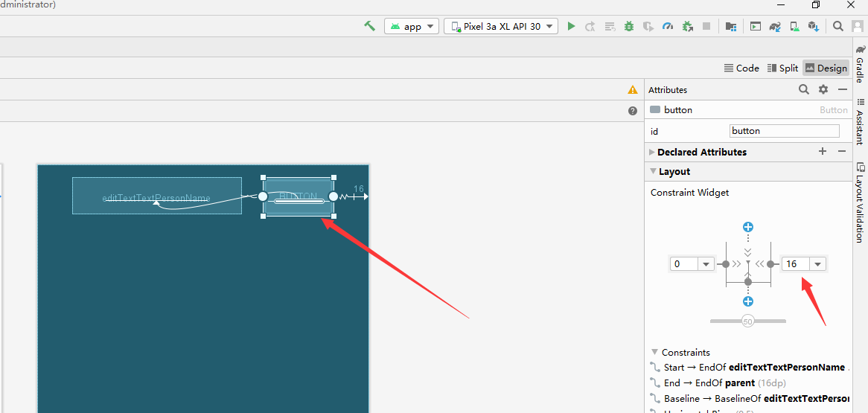Click the horizontal bias slider handle
Image resolution: width=868 pixels, height=413 pixels.
click(x=748, y=321)
